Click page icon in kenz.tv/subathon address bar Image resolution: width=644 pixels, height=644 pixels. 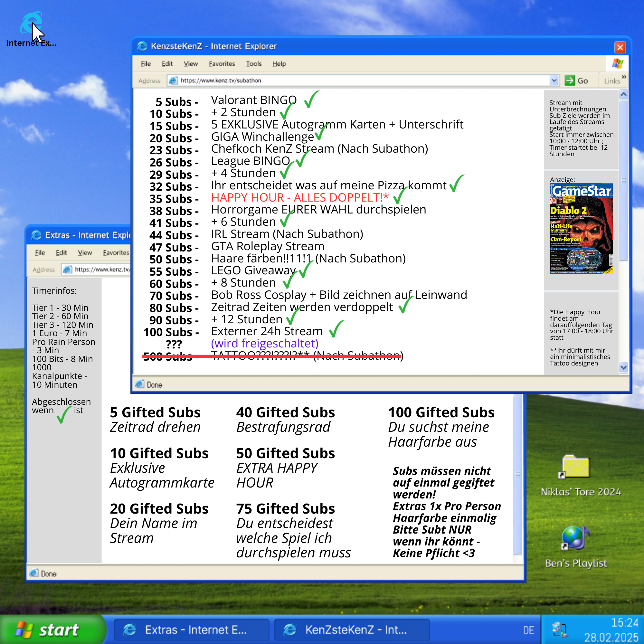[x=173, y=80]
